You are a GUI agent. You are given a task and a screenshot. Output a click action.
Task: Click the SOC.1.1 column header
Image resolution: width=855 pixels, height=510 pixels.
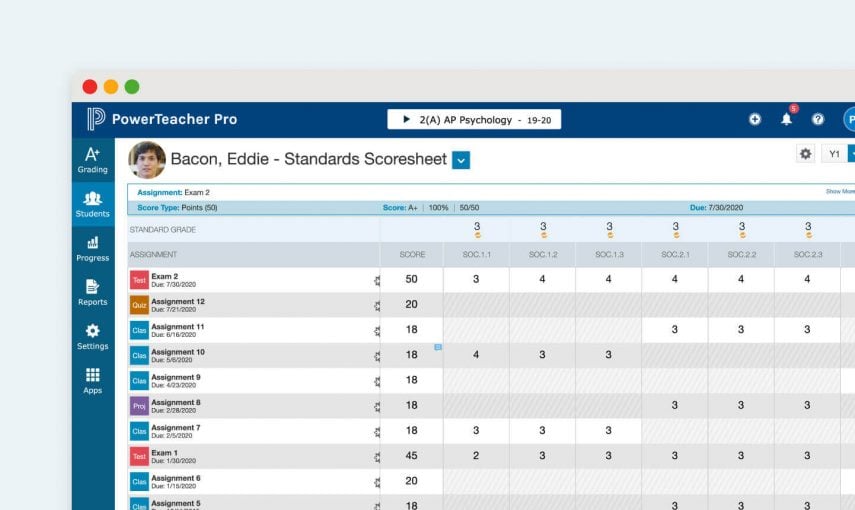[x=477, y=255]
